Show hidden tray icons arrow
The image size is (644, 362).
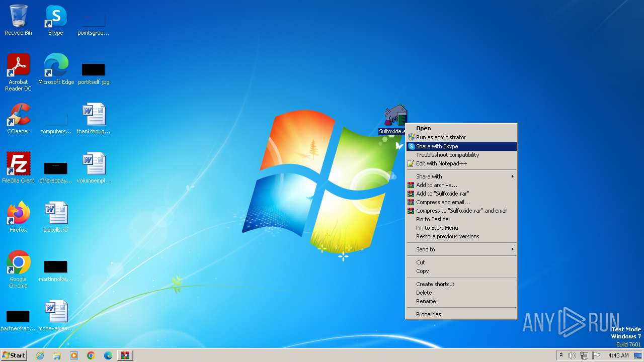pos(561,355)
